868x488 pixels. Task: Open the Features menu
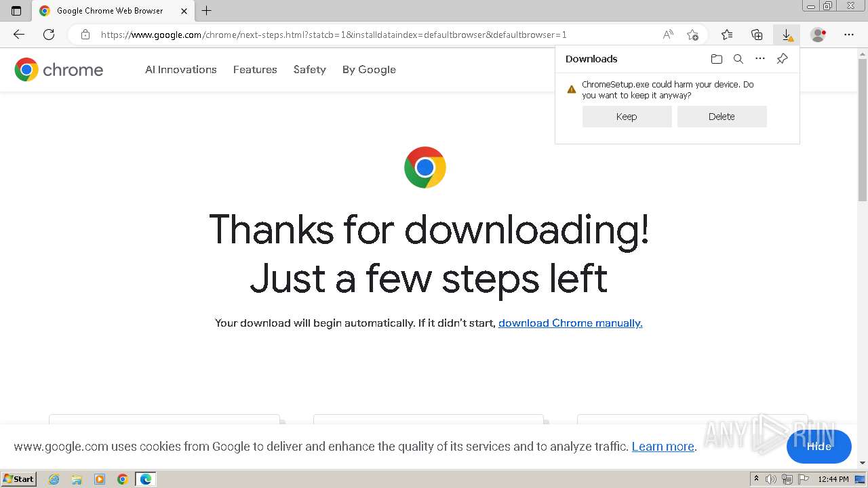255,69
